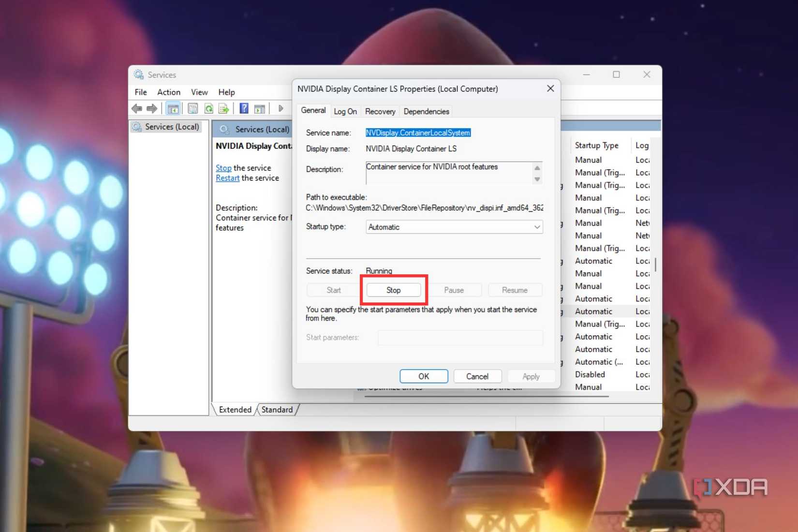Open the Help icon in the toolbar
798x532 pixels.
[244, 108]
